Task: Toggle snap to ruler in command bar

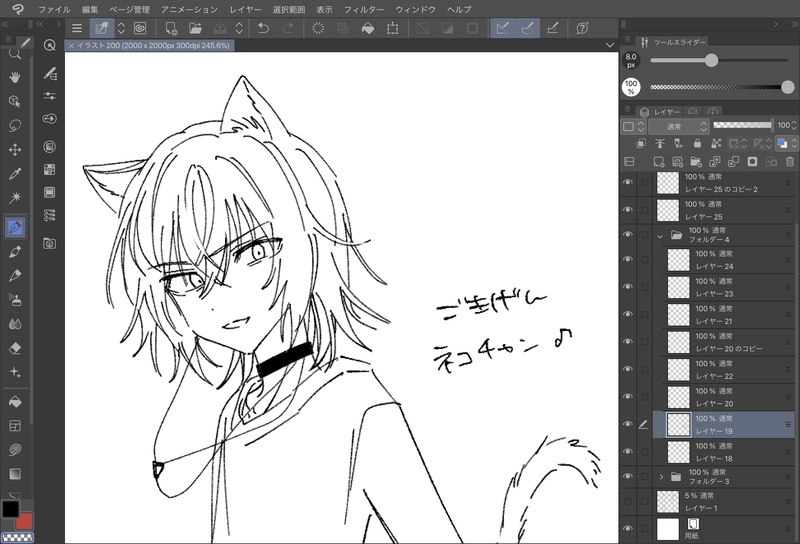Action: pyautogui.click(x=503, y=28)
